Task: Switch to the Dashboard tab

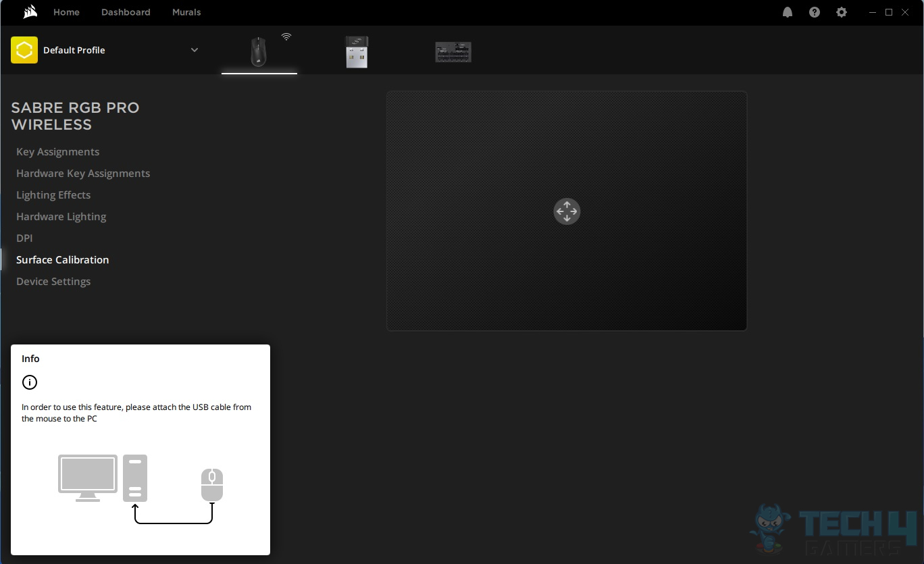Action: (126, 12)
